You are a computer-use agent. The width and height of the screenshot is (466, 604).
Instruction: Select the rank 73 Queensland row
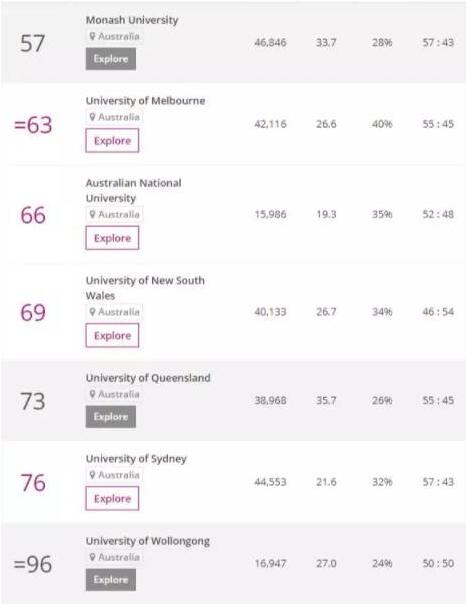click(x=233, y=401)
